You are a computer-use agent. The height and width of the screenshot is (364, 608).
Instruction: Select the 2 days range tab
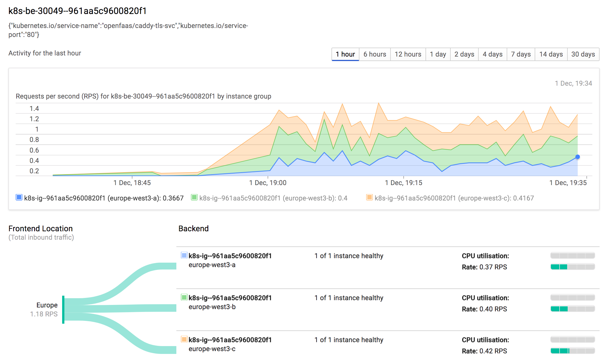pyautogui.click(x=464, y=54)
